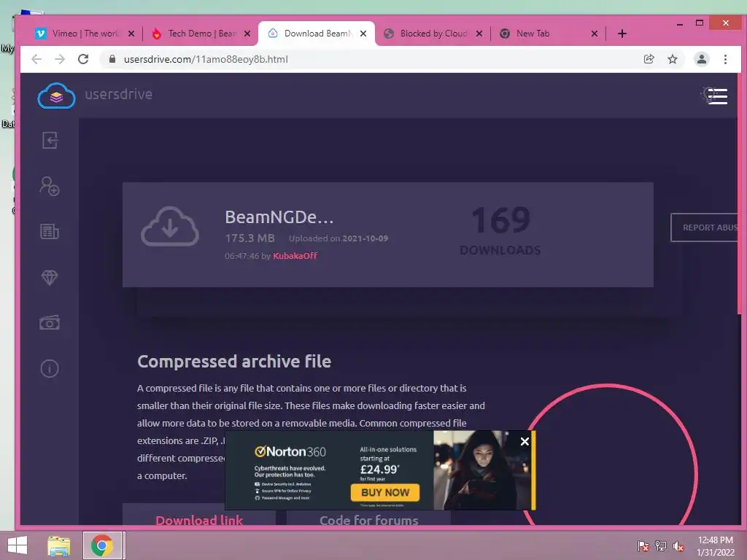The image size is (747, 560).
Task: Click the BeamNGDe... file name
Action: [x=279, y=217]
